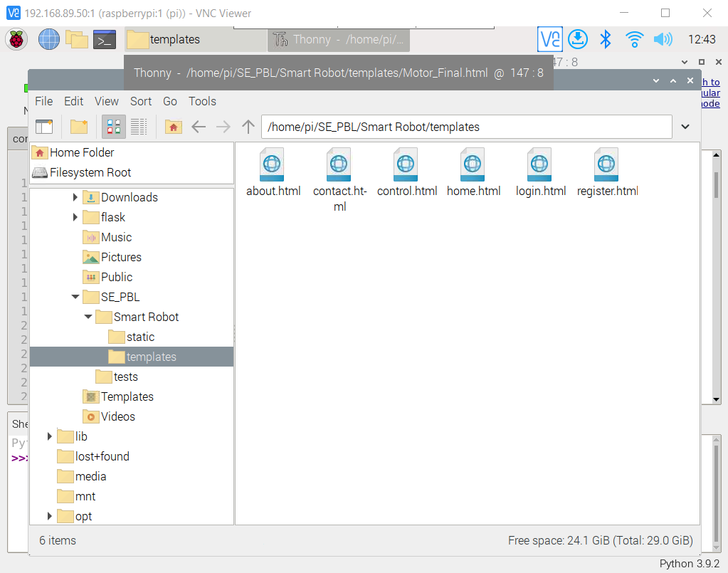
Task: Open the control.html file
Action: pos(406,165)
